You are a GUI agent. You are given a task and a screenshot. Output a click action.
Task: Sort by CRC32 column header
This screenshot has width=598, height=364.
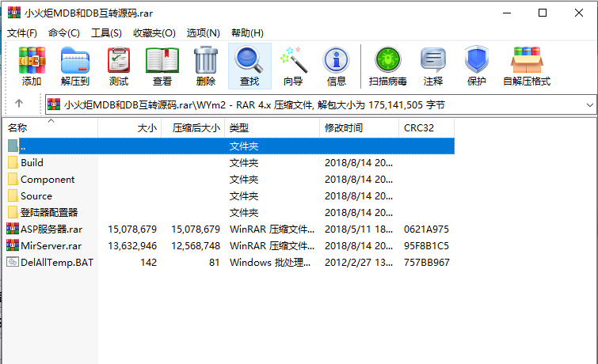click(x=426, y=128)
